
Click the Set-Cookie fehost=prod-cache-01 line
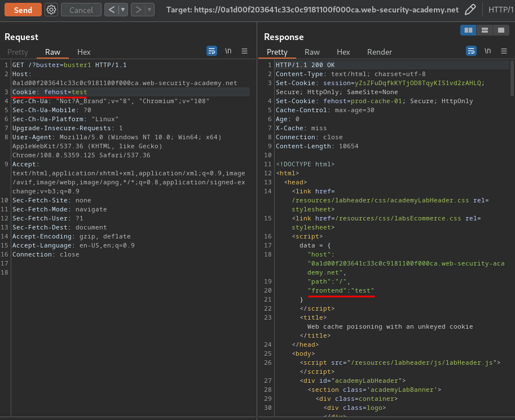click(374, 101)
